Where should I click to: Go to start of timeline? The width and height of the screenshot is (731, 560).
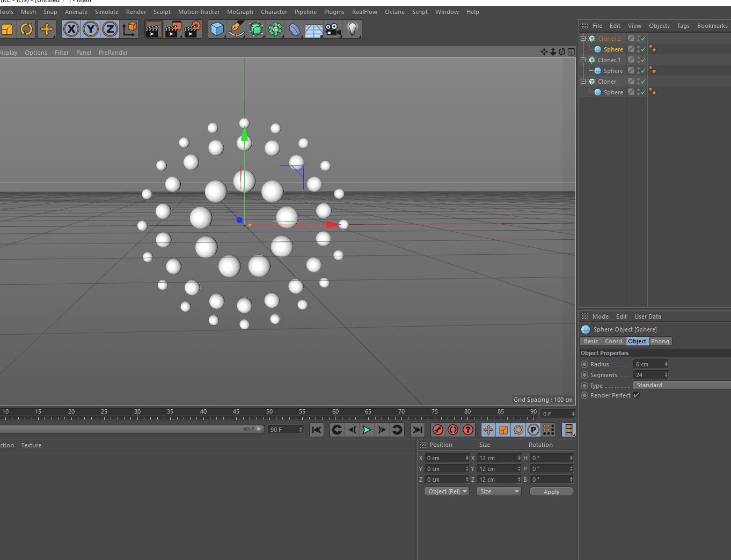point(317,430)
